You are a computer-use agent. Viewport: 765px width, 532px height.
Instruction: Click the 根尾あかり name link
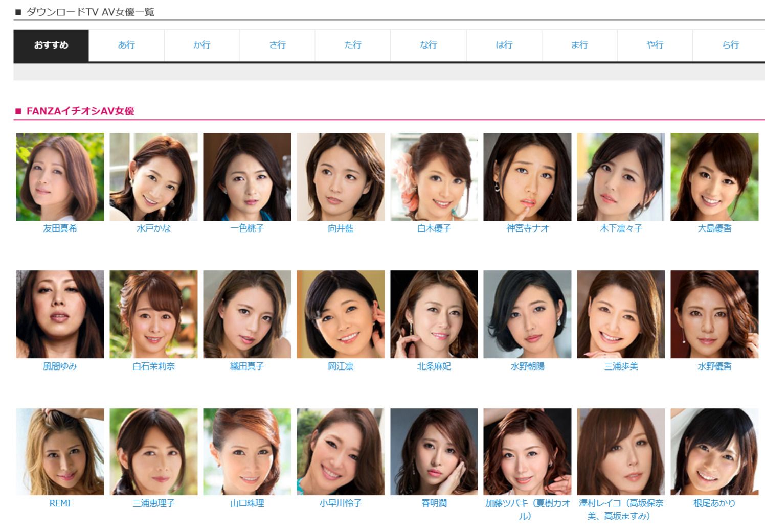(x=714, y=503)
